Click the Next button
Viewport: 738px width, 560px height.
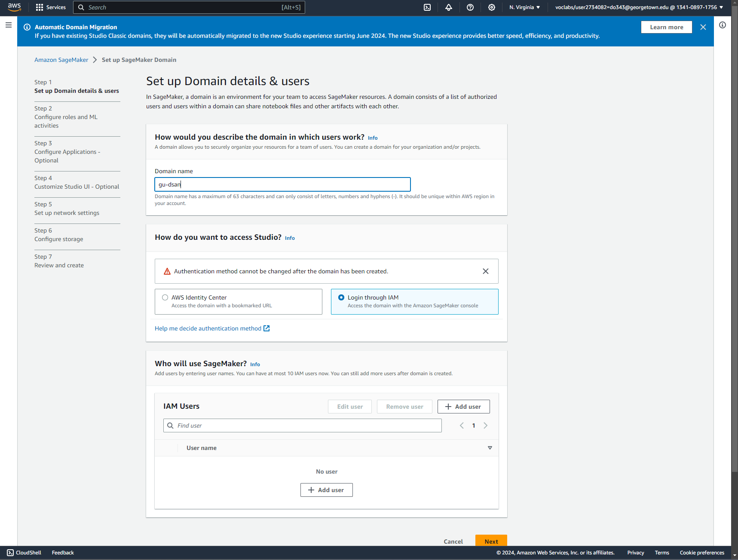491,541
